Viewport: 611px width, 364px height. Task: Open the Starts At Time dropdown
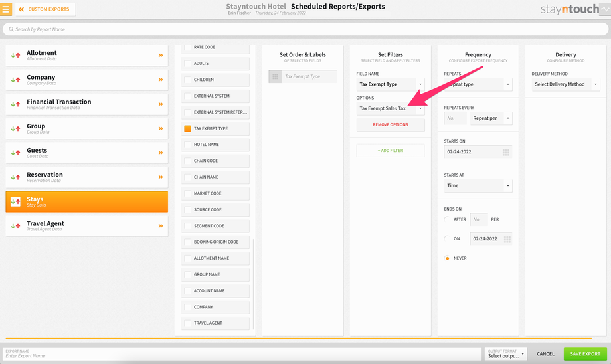click(x=478, y=186)
